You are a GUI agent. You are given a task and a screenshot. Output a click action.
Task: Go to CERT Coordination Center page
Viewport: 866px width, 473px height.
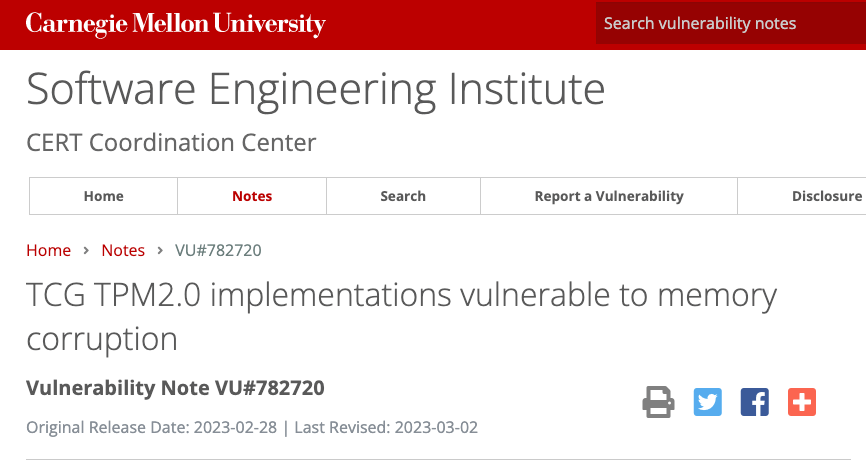[171, 143]
